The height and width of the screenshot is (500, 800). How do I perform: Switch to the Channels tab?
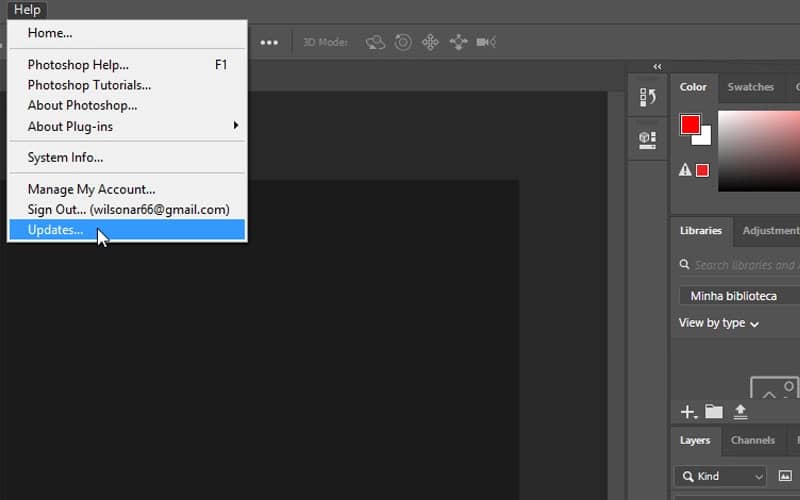[753, 440]
